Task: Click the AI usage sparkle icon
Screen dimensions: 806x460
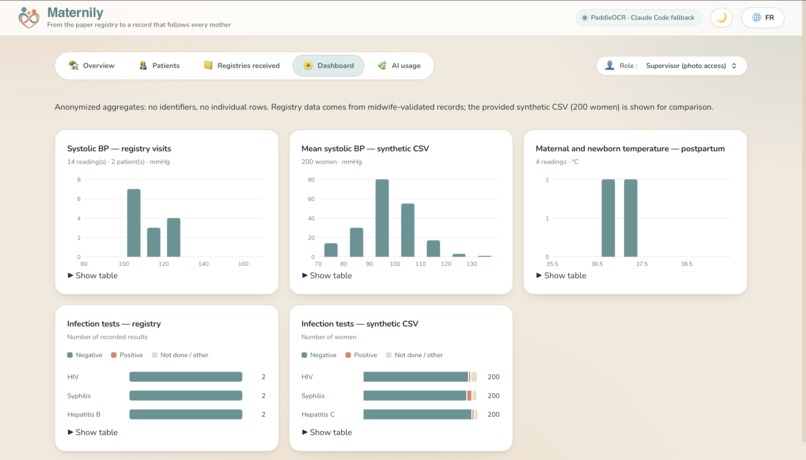Action: (x=382, y=65)
